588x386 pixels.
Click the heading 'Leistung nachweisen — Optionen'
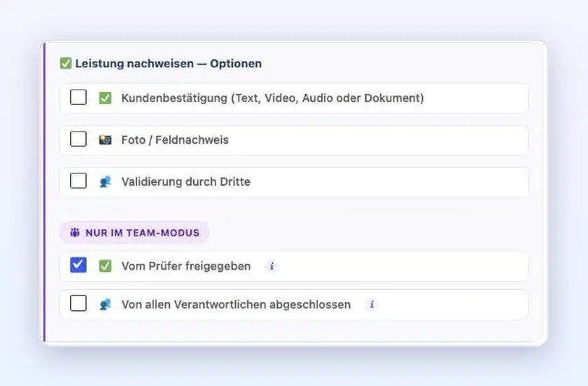pyautogui.click(x=169, y=63)
